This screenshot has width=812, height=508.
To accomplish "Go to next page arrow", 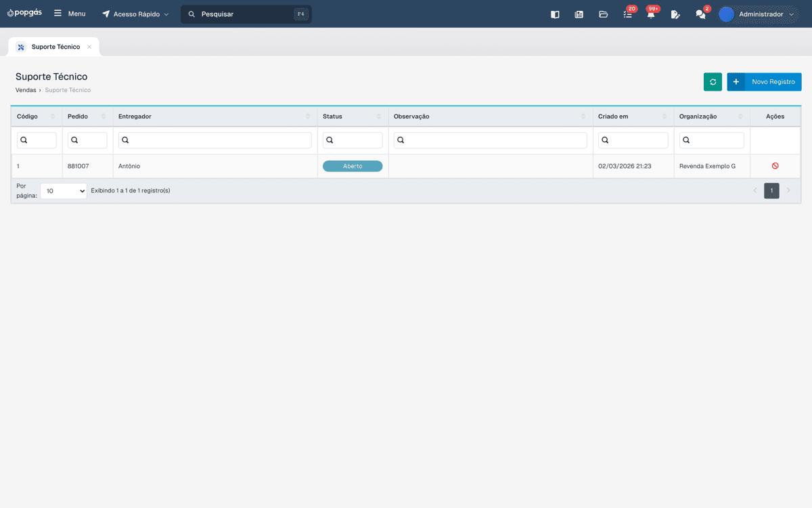I will click(x=788, y=191).
